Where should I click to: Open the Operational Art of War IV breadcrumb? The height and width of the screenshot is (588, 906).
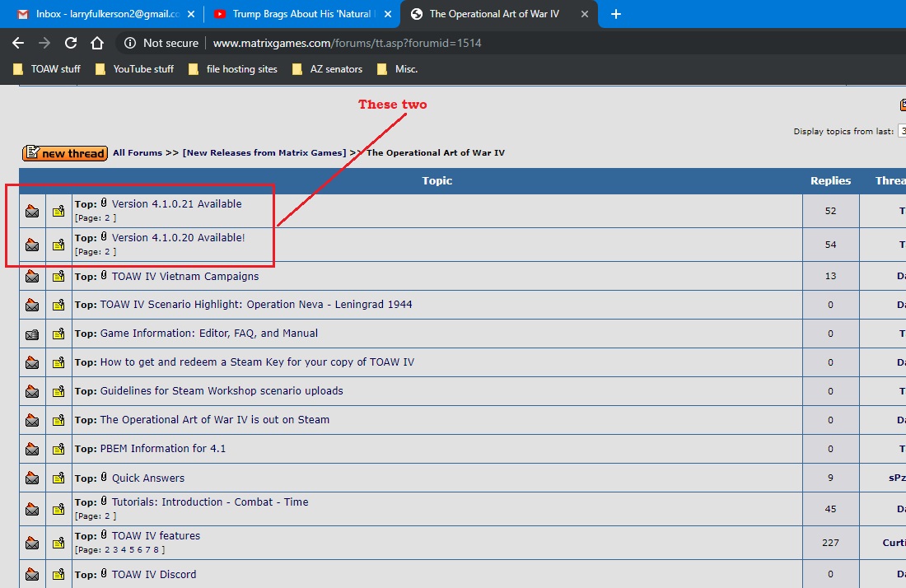pyautogui.click(x=435, y=152)
